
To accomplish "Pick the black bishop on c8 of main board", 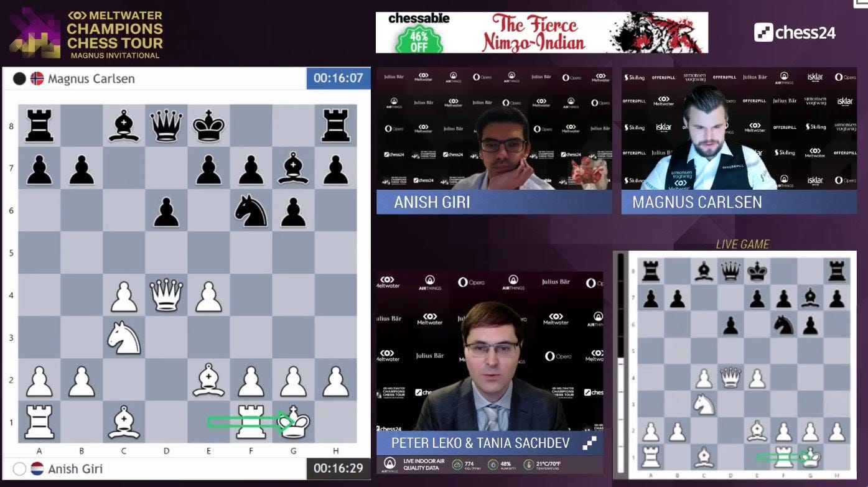I will tap(124, 126).
